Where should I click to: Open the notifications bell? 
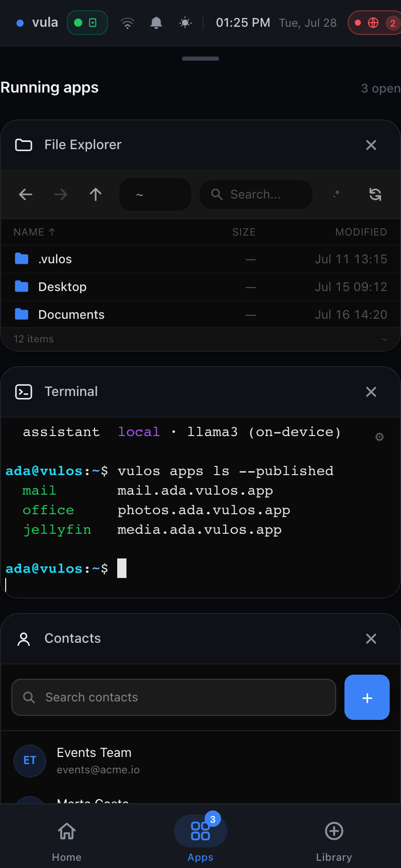tap(156, 23)
